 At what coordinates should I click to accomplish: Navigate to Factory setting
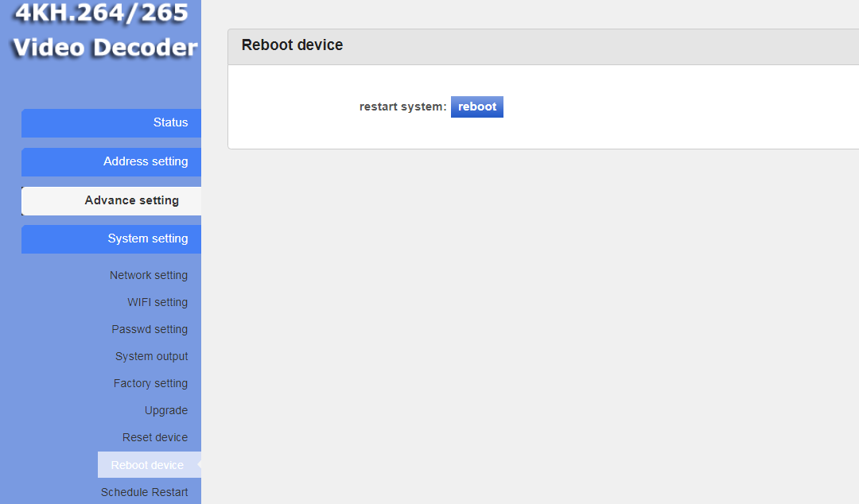tap(150, 383)
